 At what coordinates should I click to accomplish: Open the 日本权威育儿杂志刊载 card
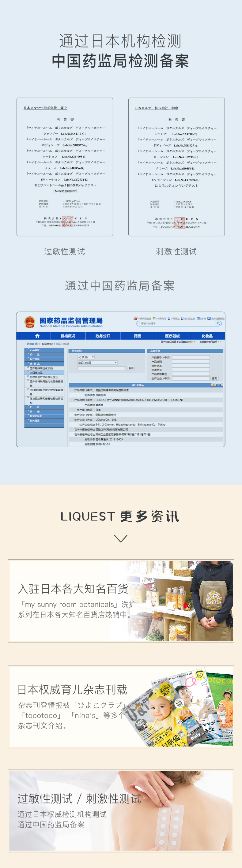pos(121,707)
